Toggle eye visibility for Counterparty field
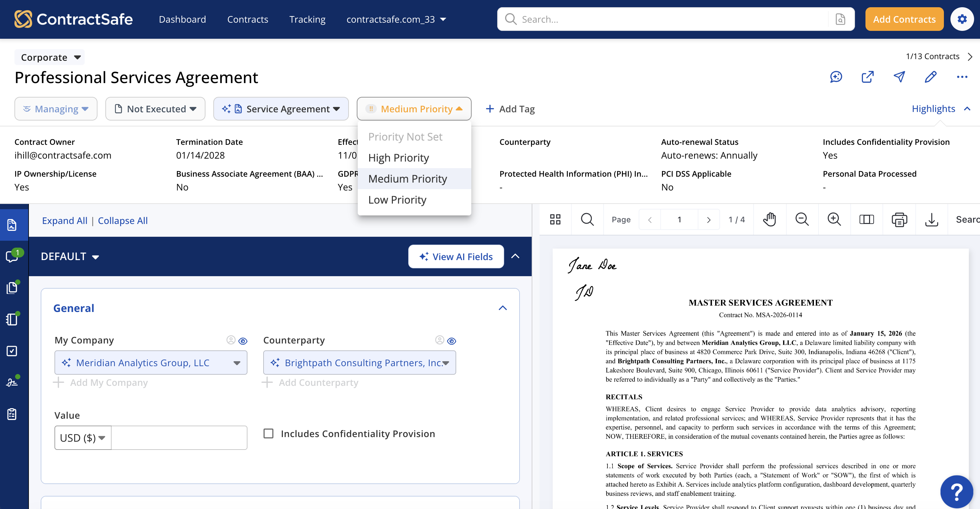 452,341
